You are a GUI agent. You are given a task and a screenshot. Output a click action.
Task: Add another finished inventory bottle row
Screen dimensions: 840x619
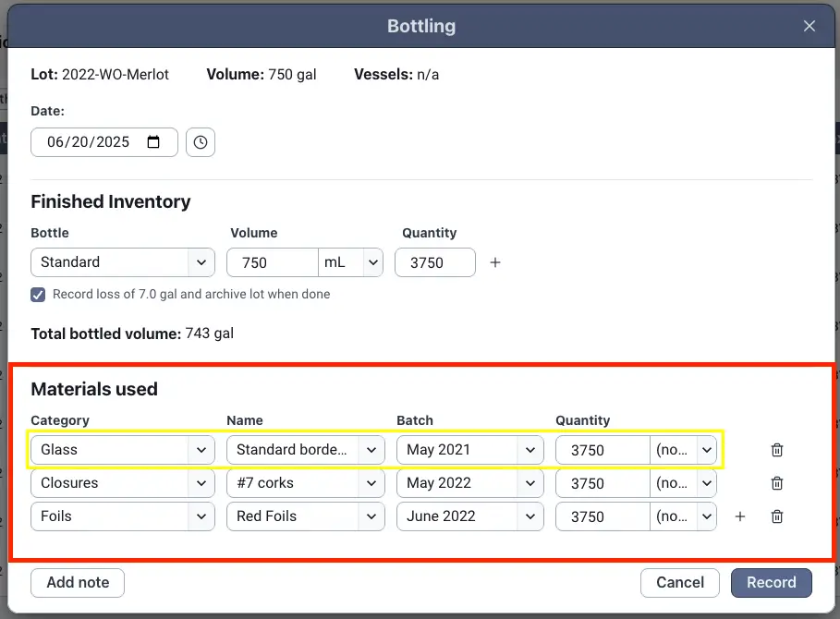click(x=495, y=262)
